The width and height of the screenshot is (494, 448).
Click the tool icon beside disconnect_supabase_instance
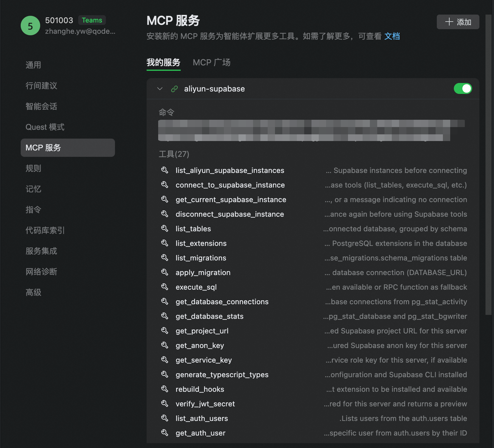click(165, 214)
